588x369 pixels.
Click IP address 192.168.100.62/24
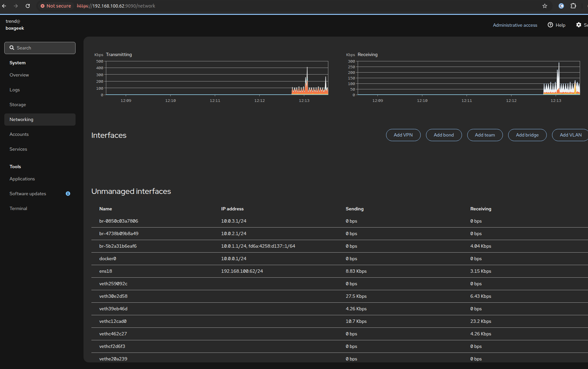[x=242, y=271]
